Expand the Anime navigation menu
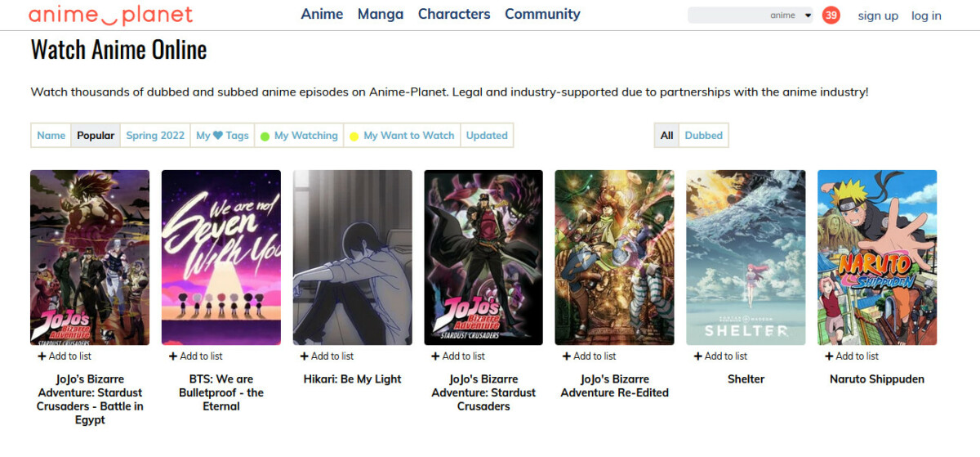This screenshot has width=980, height=457. [x=322, y=14]
